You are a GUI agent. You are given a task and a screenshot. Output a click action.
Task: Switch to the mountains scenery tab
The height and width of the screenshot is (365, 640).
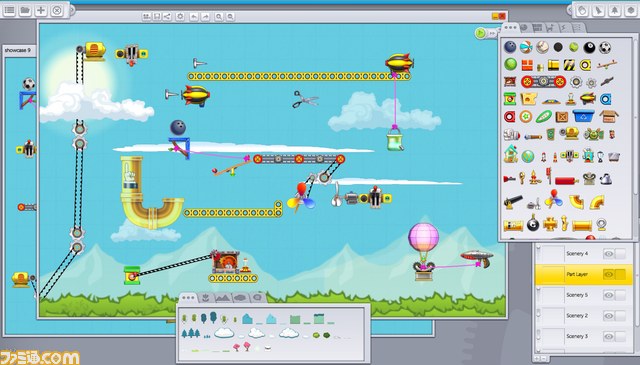pyautogui.click(x=222, y=298)
